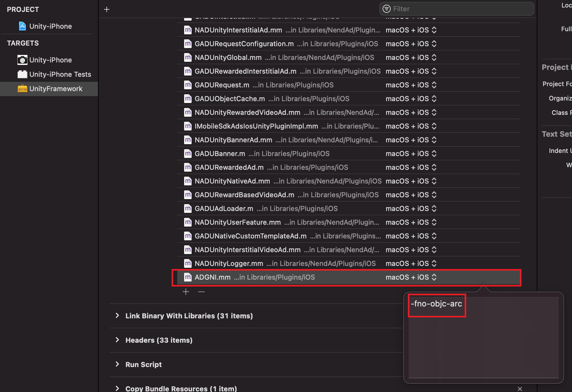Expand Copy Bundle Resources section
572x392 pixels.
[117, 388]
